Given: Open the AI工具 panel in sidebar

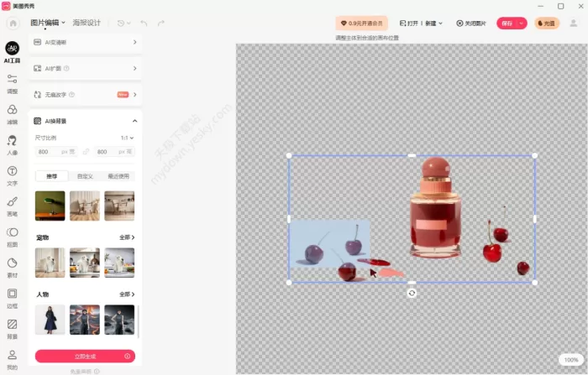Looking at the screenshot, I should pyautogui.click(x=12, y=52).
